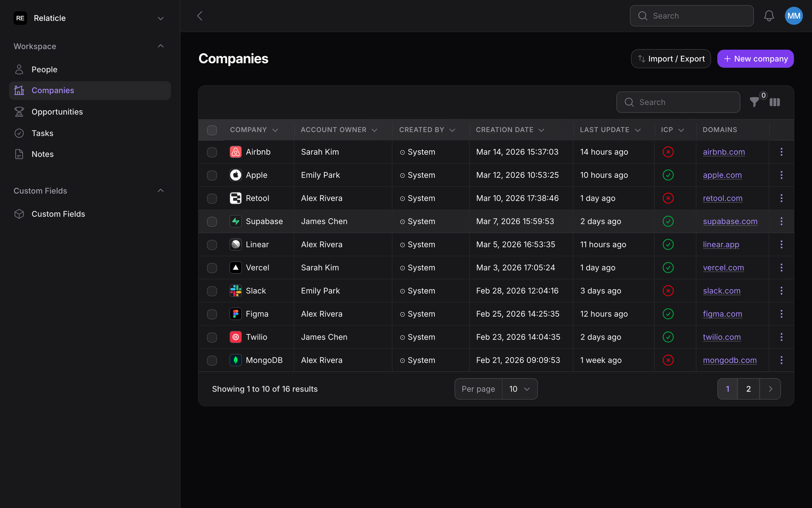The height and width of the screenshot is (508, 812).
Task: Click the Slack company logo
Action: coord(236,291)
